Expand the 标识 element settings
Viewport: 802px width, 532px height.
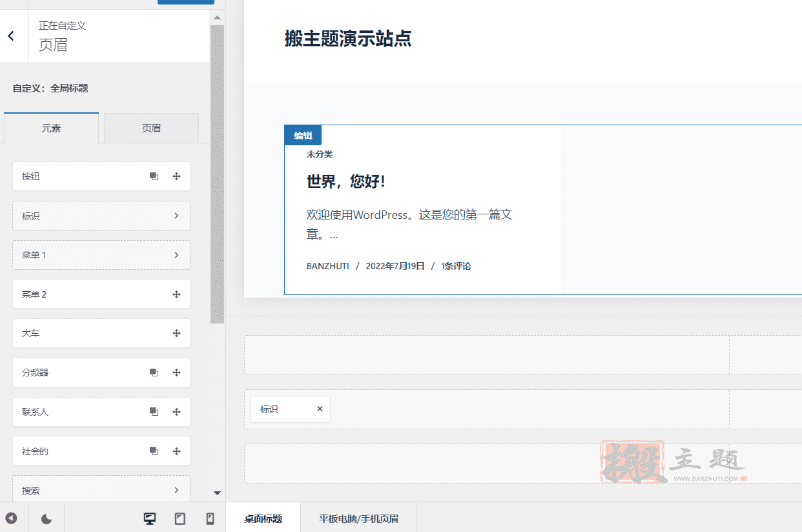pos(176,216)
